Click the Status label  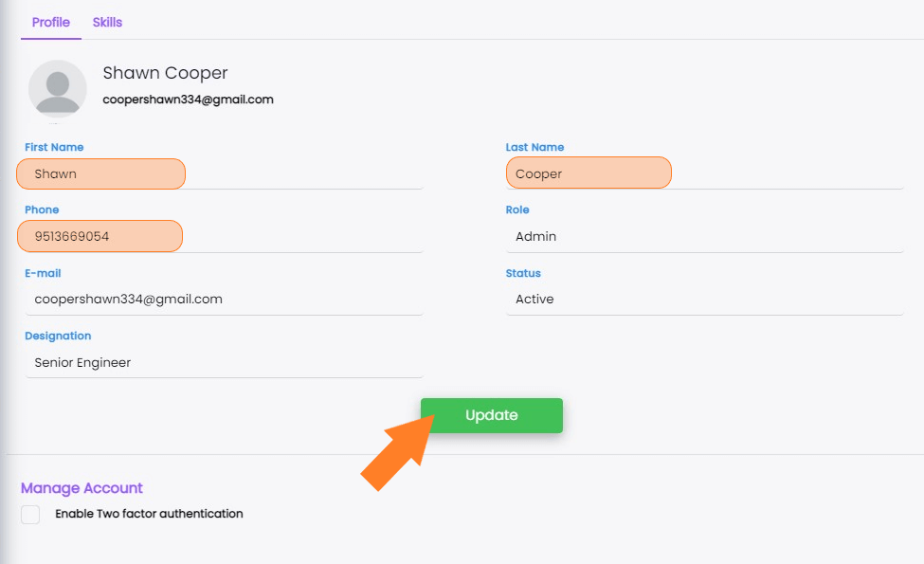[523, 273]
